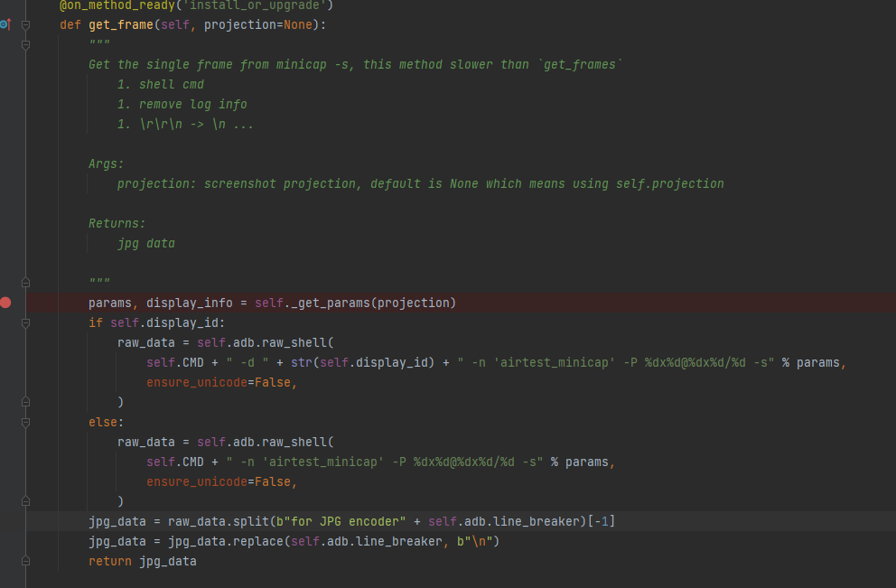Click the 'return jpg_data' statement
The image size is (896, 588).
point(143,561)
